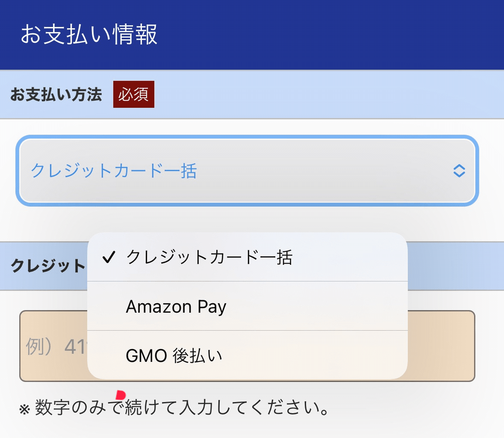The image size is (504, 438).
Task: Click the Amazon Pay row's empty checkmark space
Action: click(x=109, y=306)
